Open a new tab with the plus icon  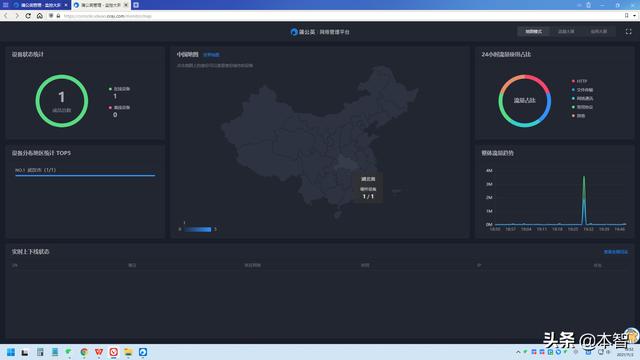coord(136,5)
